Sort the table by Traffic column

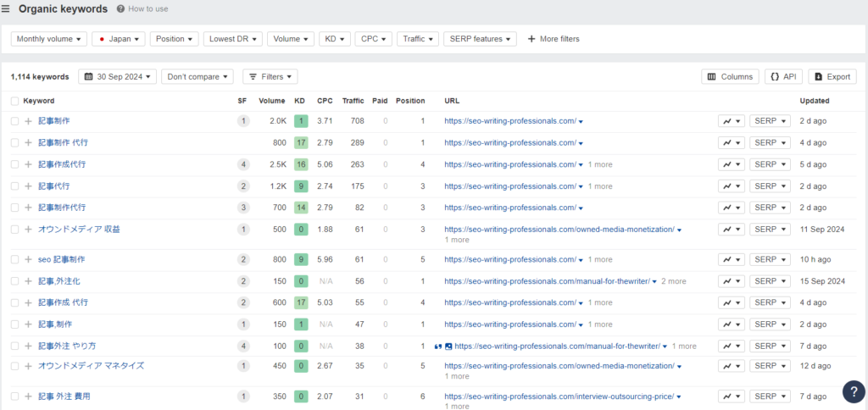coord(353,101)
